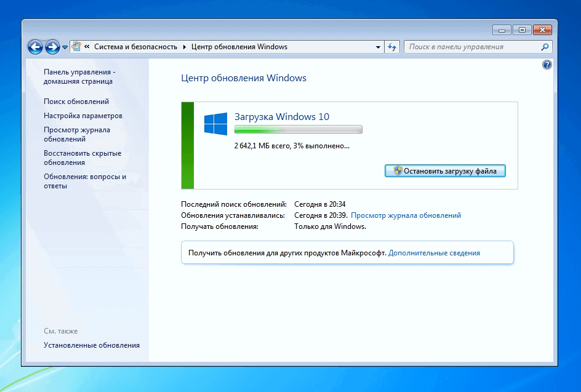
Task: Click the Back navigation arrow
Action: tap(36, 46)
